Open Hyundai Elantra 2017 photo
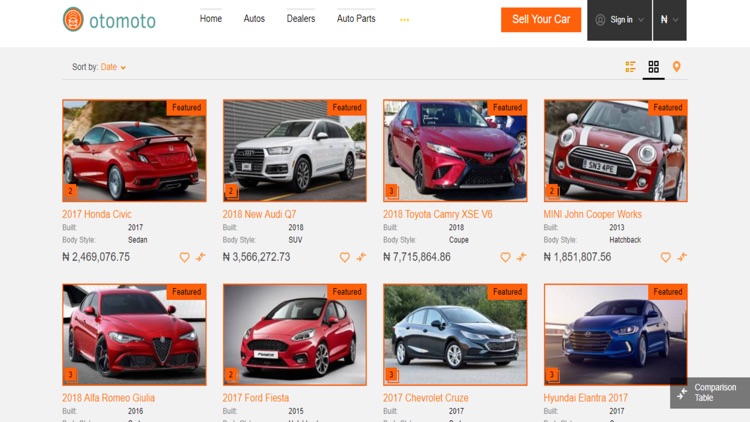Viewport: 750px width, 422px height. [x=616, y=334]
